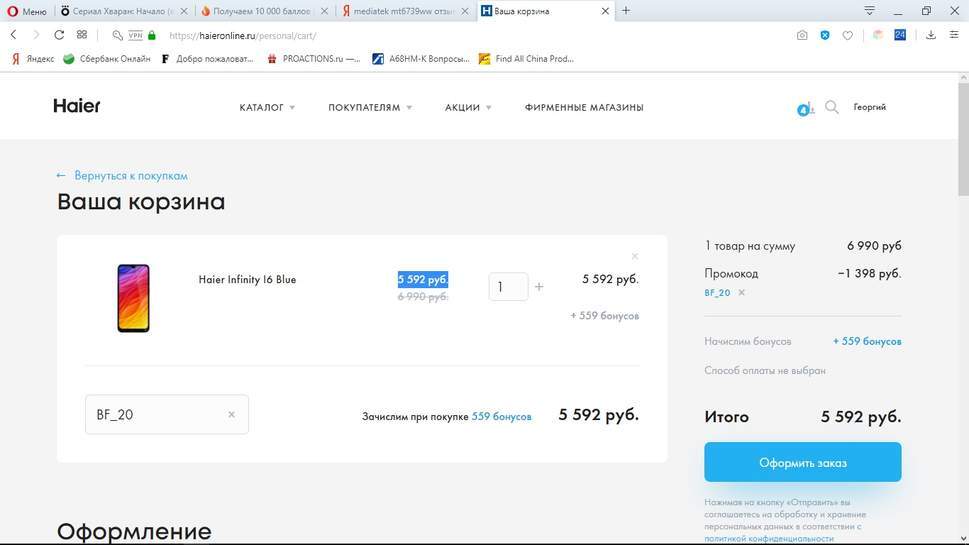Image resolution: width=969 pixels, height=545 pixels.
Task: Open ФИРМЕННЫЕ МАГАЗИНЫ page
Action: [x=584, y=108]
